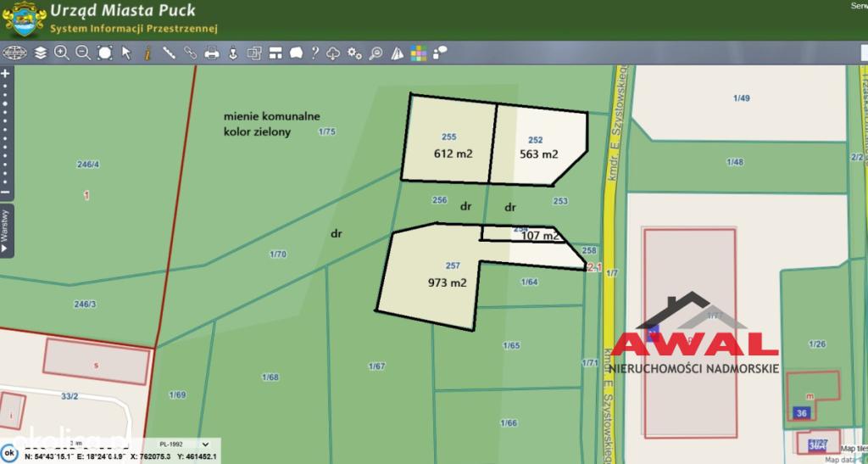Screen dimensions: 868x464
Task: Click the person with speech bubble icon
Action: pos(440,53)
